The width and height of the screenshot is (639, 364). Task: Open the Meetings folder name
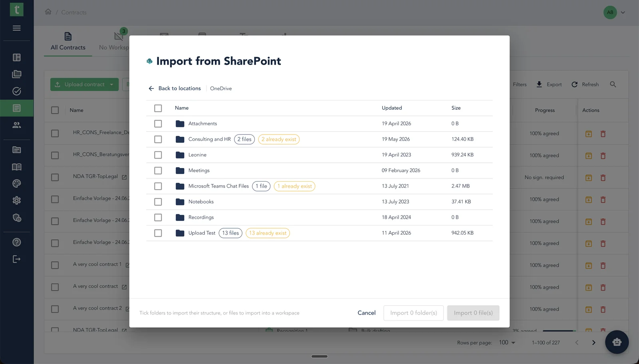click(x=199, y=170)
